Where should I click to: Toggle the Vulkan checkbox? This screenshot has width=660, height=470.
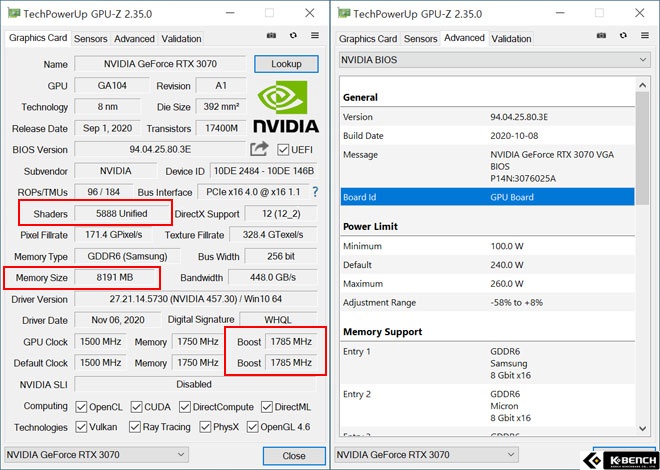81,427
